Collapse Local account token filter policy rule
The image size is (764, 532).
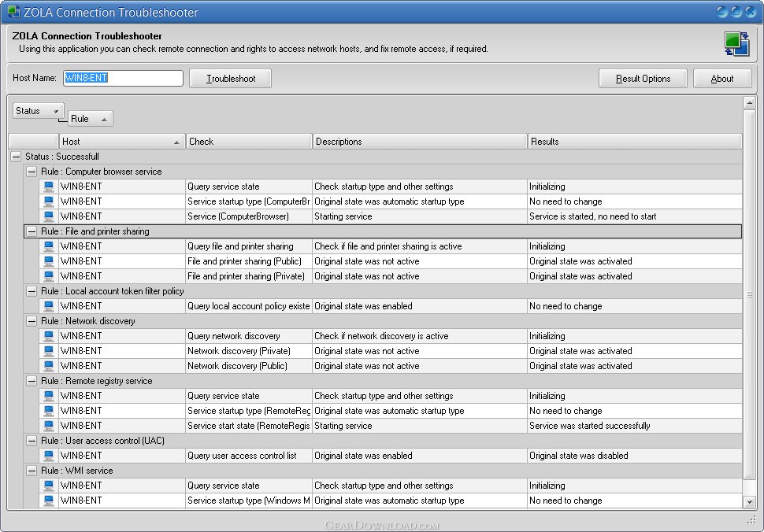tap(32, 291)
